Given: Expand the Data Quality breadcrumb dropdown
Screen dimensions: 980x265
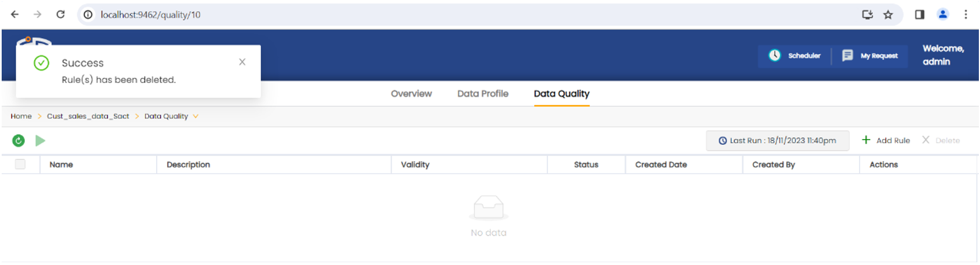Looking at the screenshot, I should click(196, 116).
